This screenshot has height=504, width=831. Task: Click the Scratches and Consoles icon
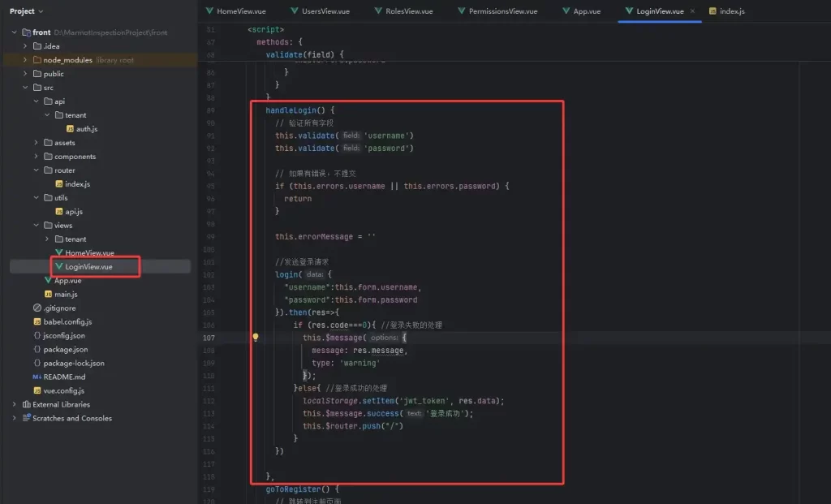[26, 418]
